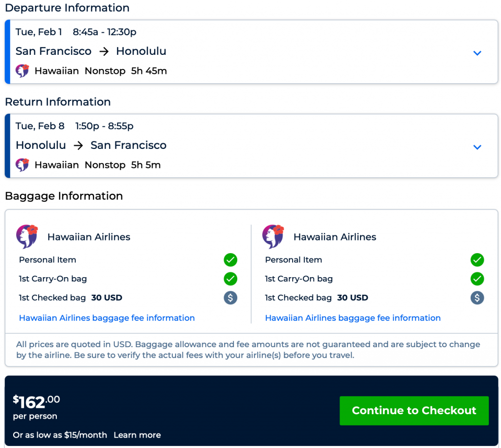501x448 pixels.
Task: Click right 1st Carry-On bag green checkmark
Action: point(477,279)
